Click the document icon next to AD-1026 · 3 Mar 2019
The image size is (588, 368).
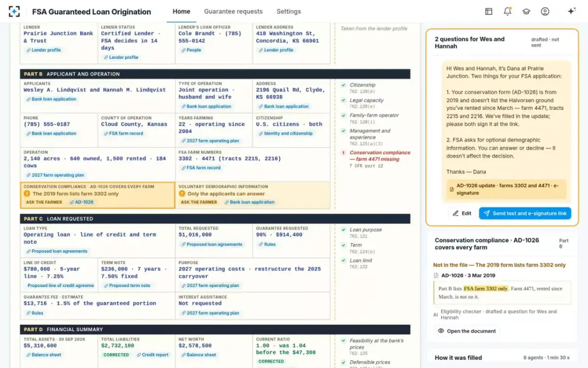tap(436, 276)
